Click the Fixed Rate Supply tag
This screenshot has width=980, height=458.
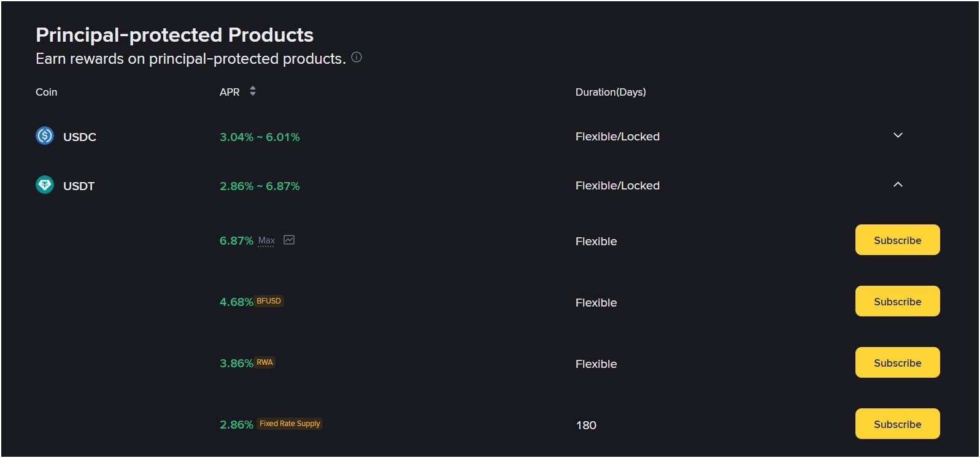[x=289, y=423]
